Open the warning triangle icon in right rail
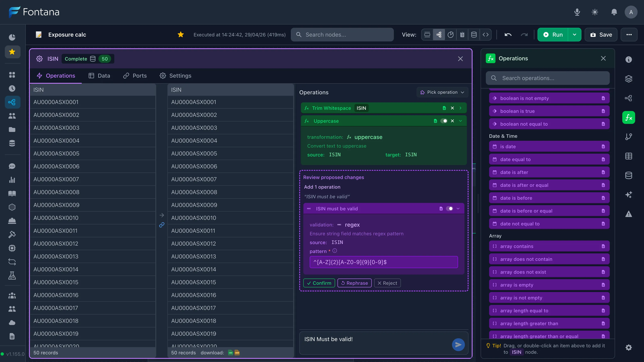The height and width of the screenshot is (362, 644). (629, 214)
